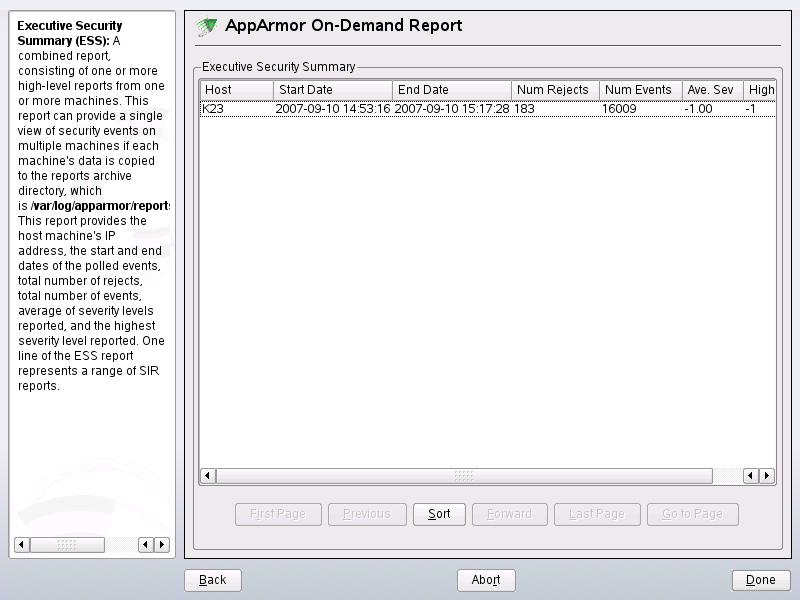Click the Last Page button
The image size is (800, 600).
tap(597, 513)
